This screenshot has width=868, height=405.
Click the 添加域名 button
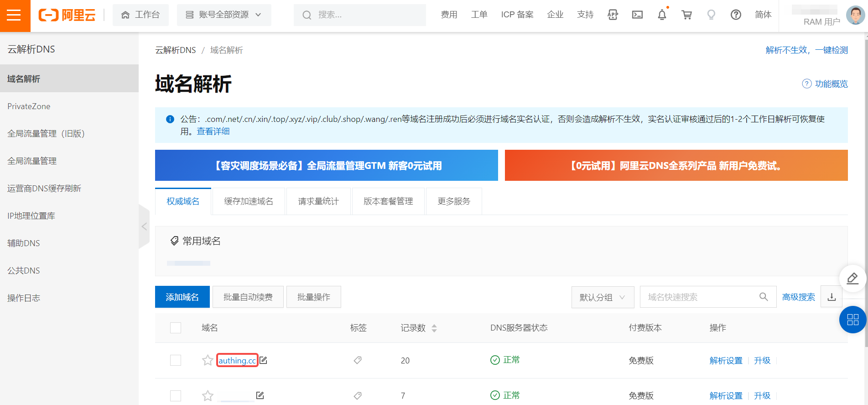[182, 297]
